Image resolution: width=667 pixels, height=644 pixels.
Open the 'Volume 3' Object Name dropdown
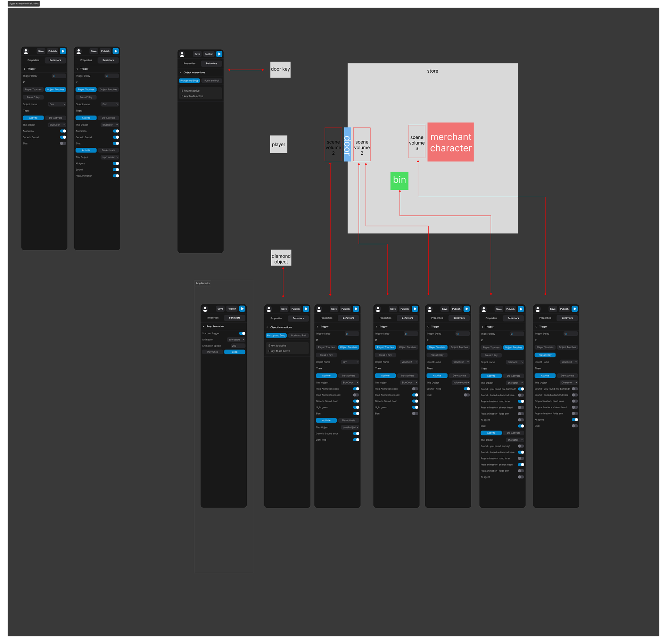[569, 362]
